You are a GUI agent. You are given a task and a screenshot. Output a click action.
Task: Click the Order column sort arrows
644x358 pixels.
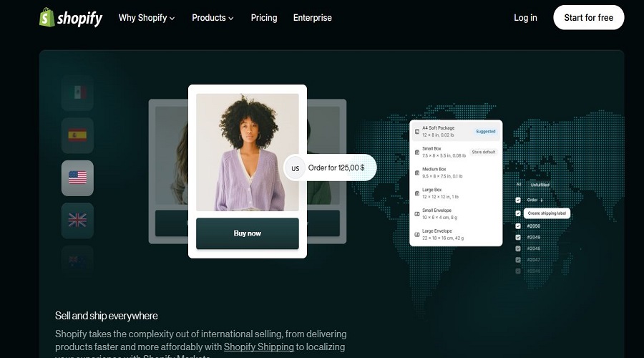click(542, 200)
